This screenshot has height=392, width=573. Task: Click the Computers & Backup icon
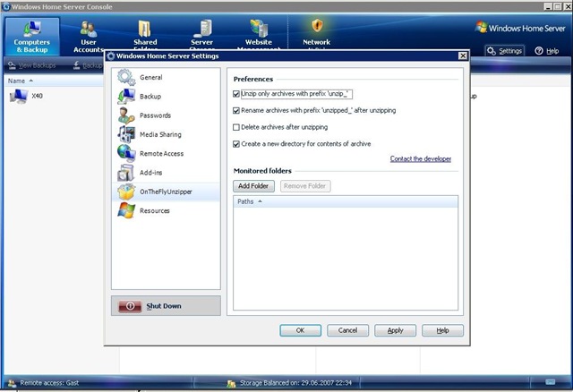point(32,29)
